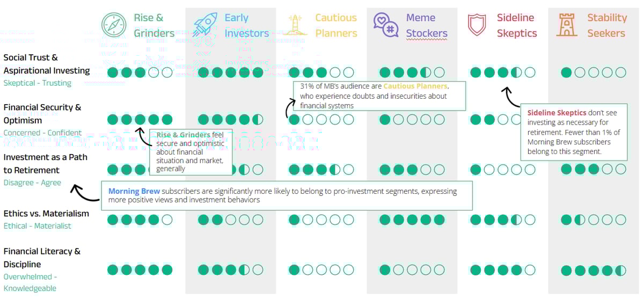Click the shield icon for Sideline Skeptics
644x299 pixels.
click(x=477, y=25)
